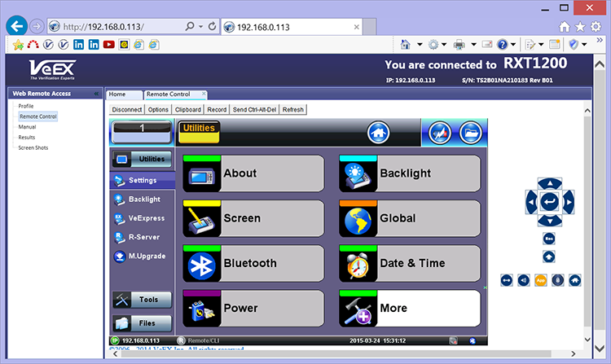Click the inner vertical scrollbar down arrow
The image size is (611, 364).
coord(587,340)
